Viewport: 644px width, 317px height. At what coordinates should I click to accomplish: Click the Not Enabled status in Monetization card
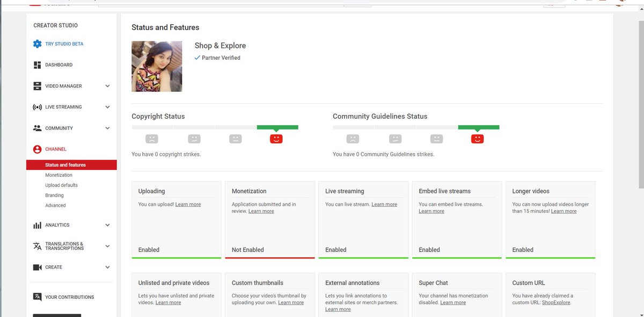(247, 250)
